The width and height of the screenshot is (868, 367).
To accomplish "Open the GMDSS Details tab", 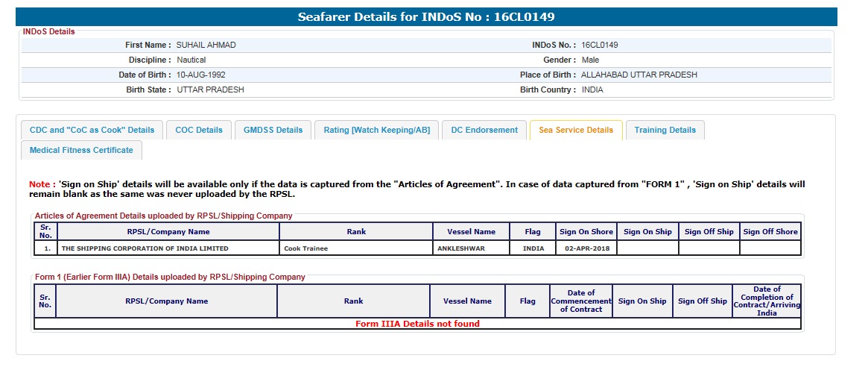I will (273, 130).
